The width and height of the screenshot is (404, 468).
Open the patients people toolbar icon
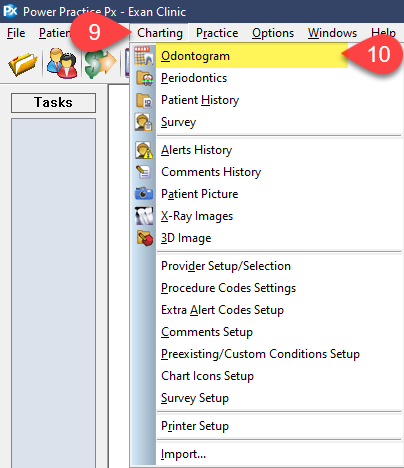click(x=62, y=62)
